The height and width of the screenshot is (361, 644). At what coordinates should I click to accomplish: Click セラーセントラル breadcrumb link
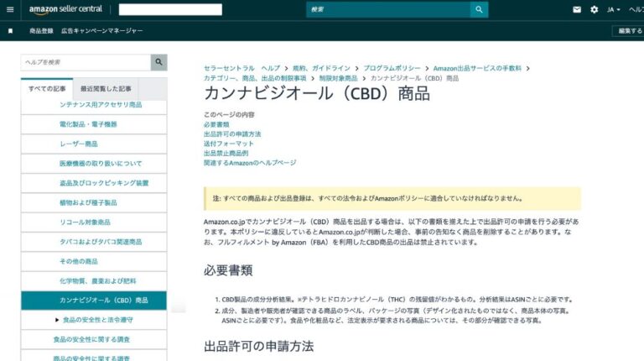tap(229, 68)
